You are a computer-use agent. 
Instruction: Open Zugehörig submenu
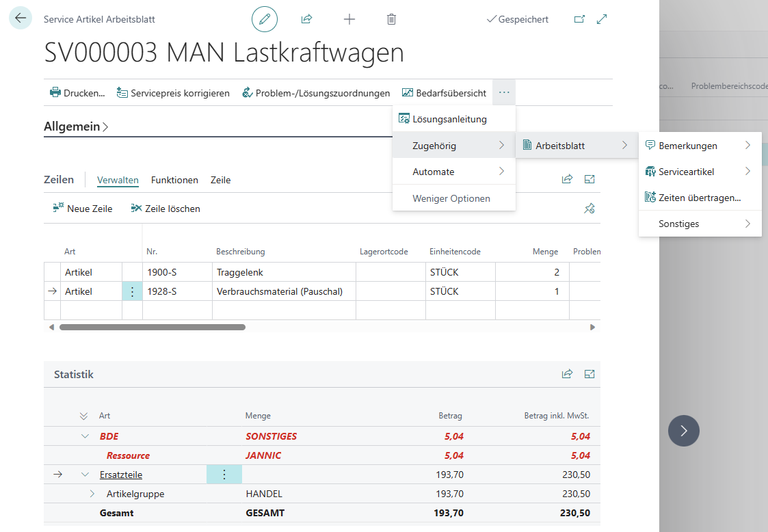click(454, 146)
